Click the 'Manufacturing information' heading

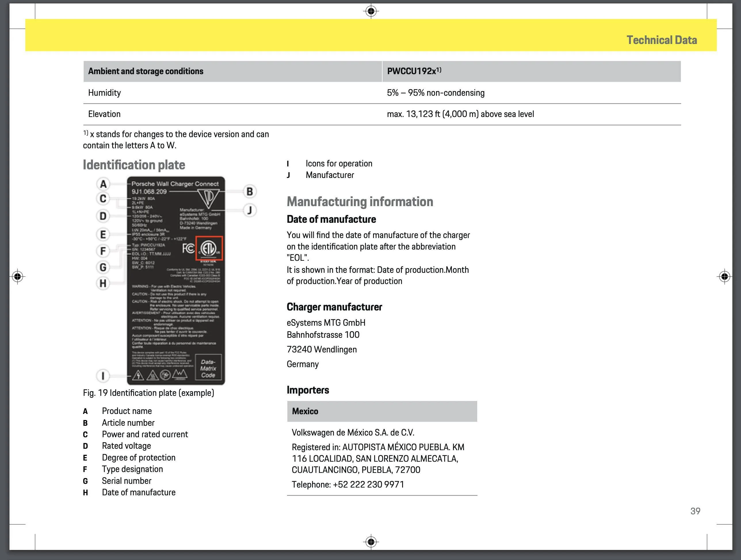click(360, 202)
